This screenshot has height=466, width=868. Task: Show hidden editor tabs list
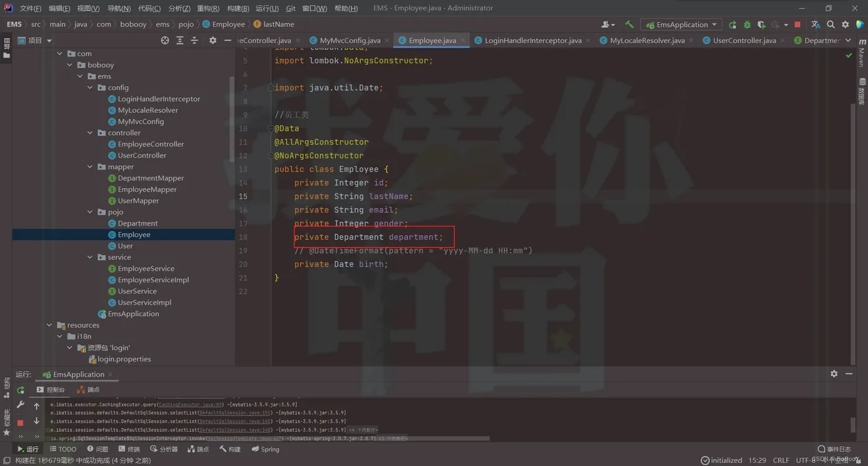tap(848, 40)
